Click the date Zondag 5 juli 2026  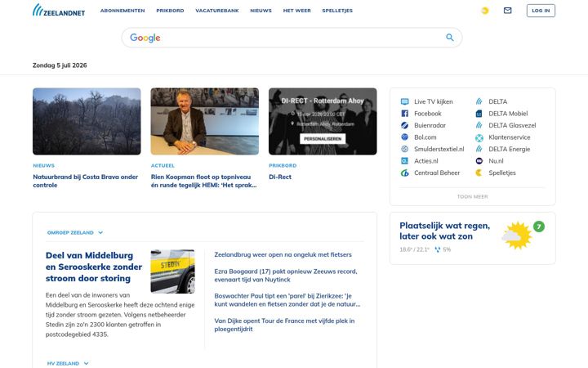[x=60, y=65]
